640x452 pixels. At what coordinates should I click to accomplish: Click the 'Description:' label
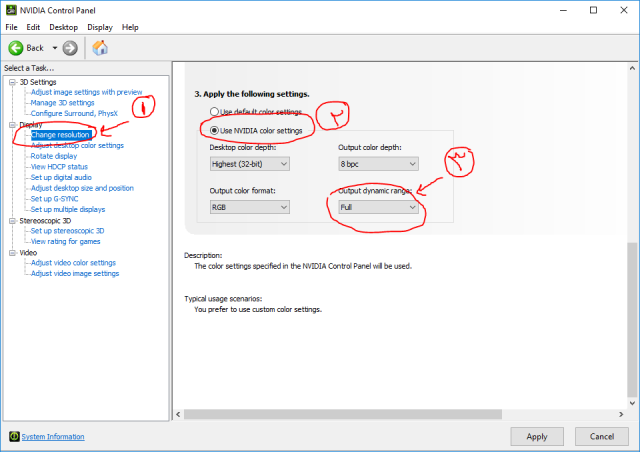tap(203, 255)
